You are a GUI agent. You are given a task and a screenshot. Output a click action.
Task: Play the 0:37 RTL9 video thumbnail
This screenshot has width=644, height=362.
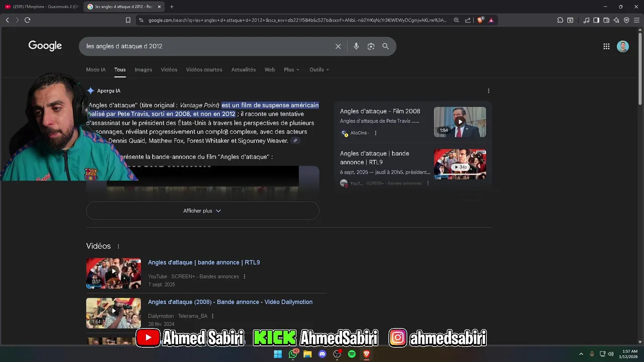[x=113, y=273]
